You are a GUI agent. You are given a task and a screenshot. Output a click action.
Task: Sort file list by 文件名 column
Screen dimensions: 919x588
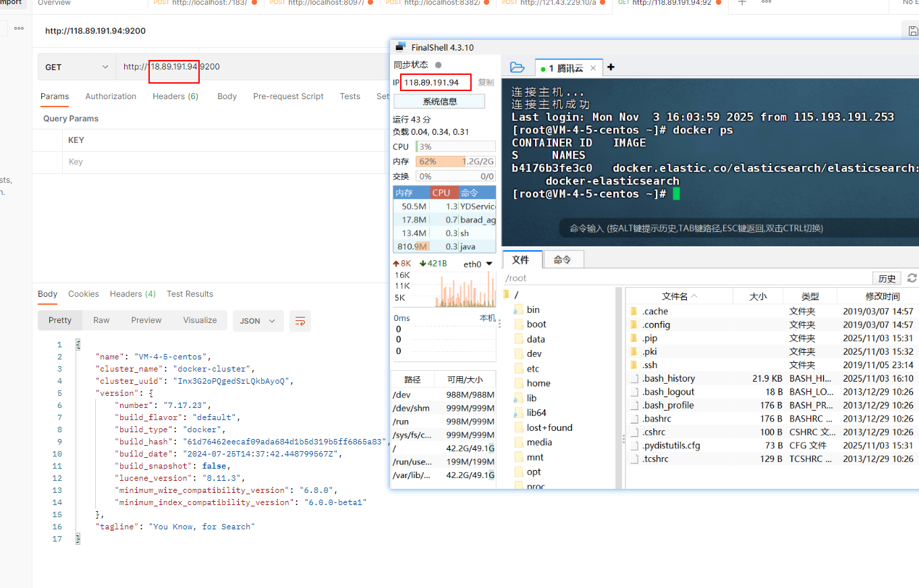click(679, 296)
